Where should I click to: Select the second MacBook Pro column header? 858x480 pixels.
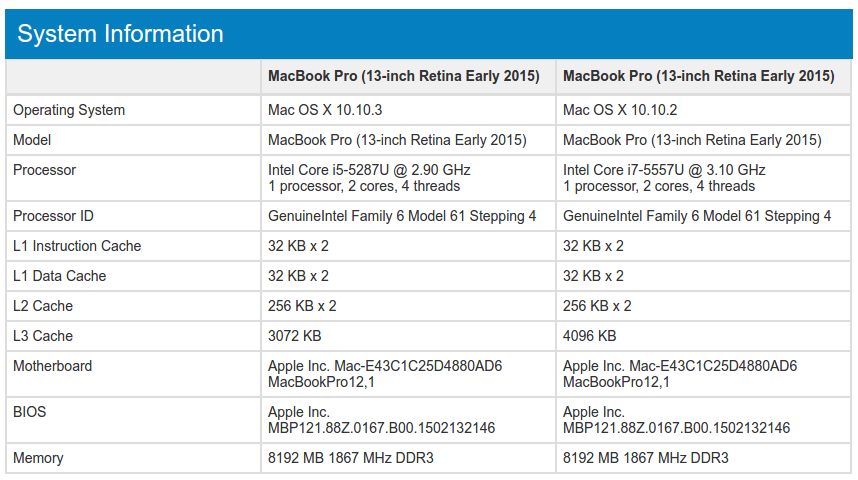[699, 76]
